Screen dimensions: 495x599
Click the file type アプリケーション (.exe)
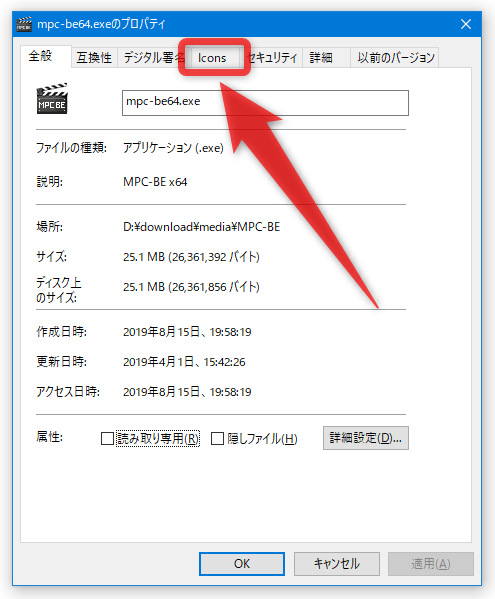tap(173, 148)
